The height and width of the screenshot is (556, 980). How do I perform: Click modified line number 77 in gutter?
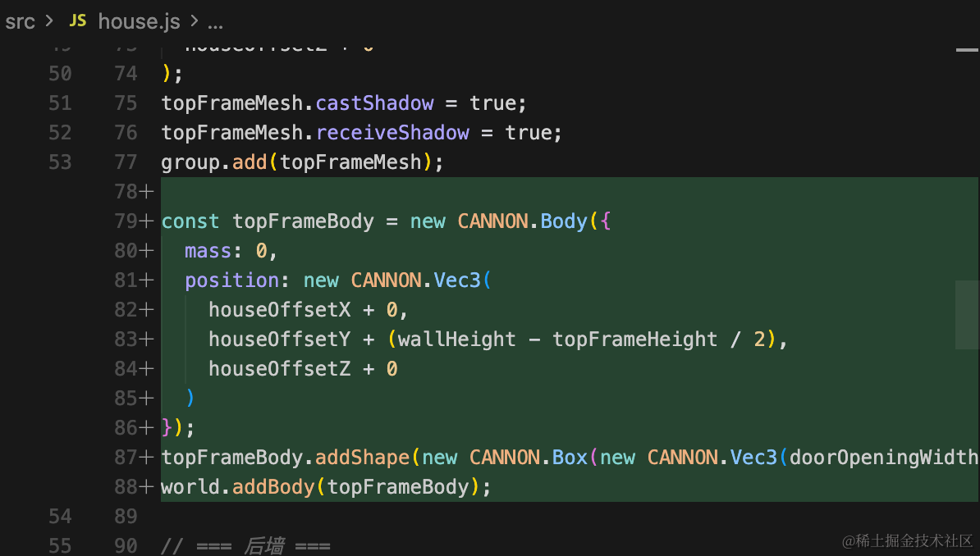[126, 162]
